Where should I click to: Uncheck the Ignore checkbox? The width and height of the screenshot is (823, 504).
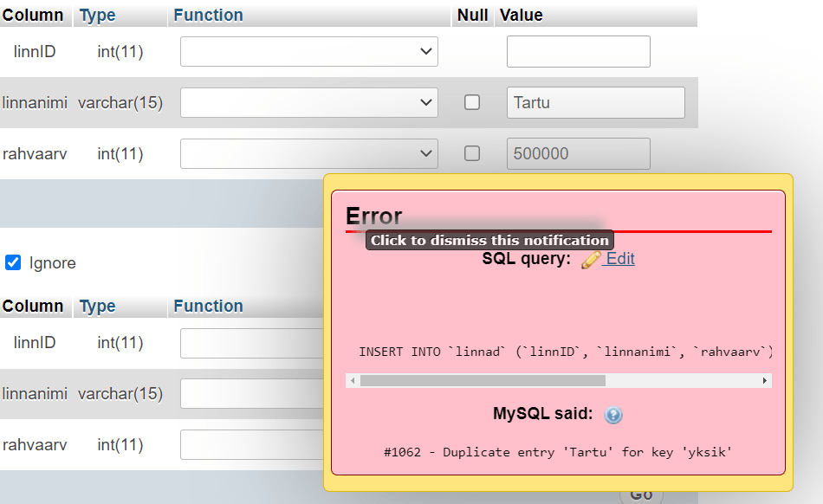[x=13, y=262]
